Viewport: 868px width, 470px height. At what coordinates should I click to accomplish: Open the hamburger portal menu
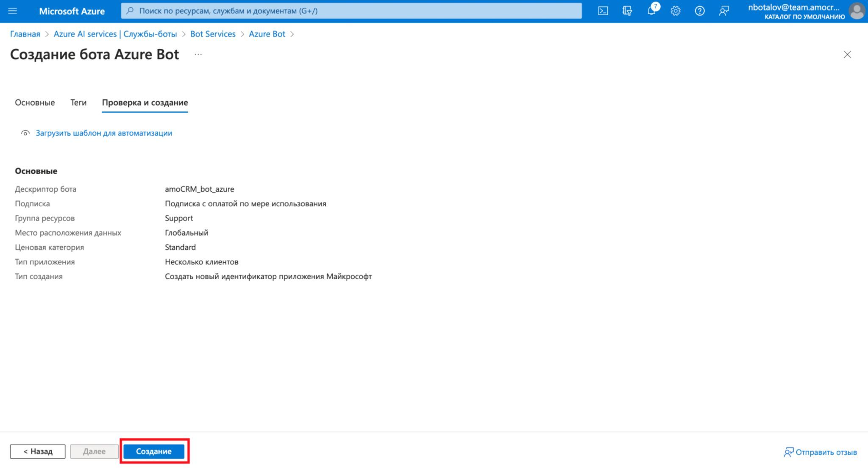13,11
